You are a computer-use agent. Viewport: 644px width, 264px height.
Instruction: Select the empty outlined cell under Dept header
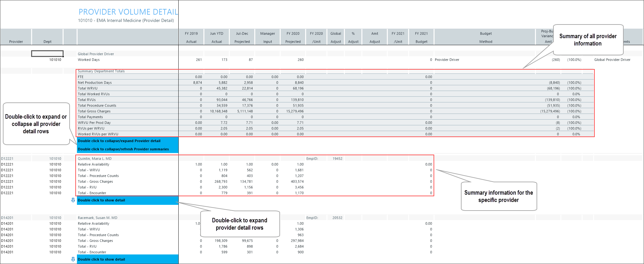point(47,54)
